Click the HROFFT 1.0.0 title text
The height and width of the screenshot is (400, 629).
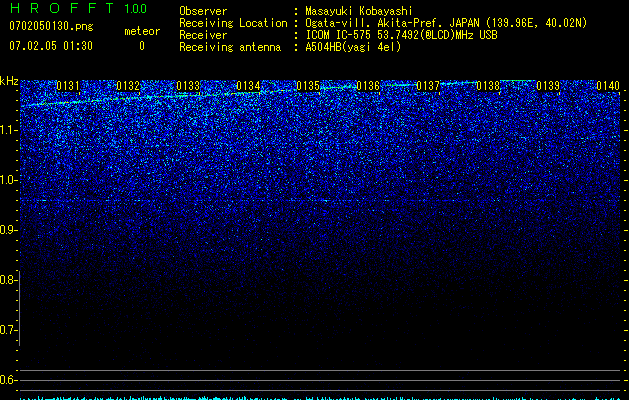pos(78,8)
